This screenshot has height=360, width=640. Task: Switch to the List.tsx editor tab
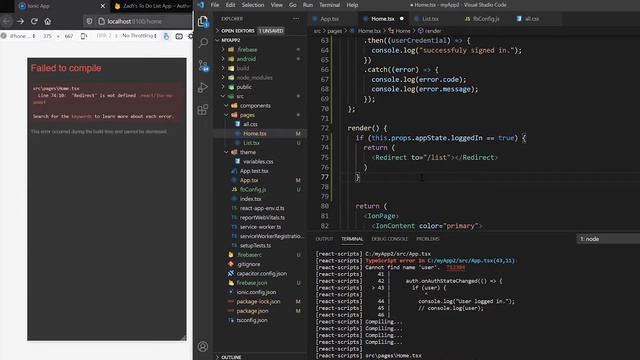(430, 19)
